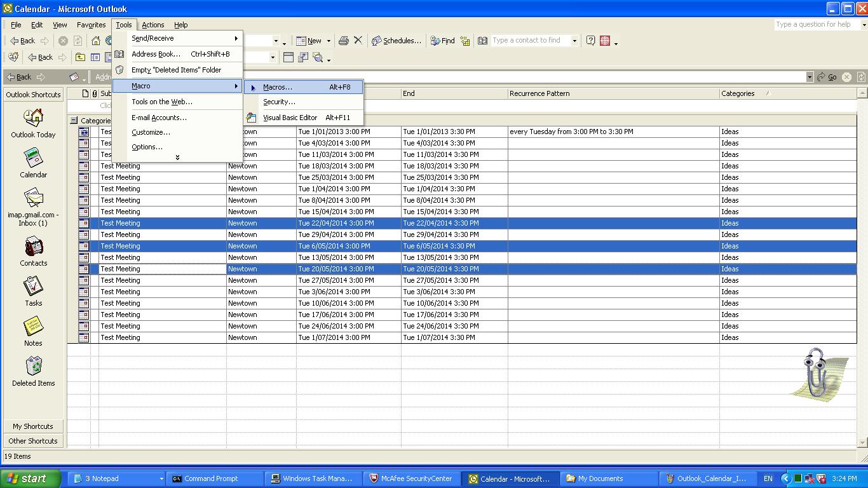Click the Print toolbar icon
868x488 pixels.
click(x=344, y=41)
